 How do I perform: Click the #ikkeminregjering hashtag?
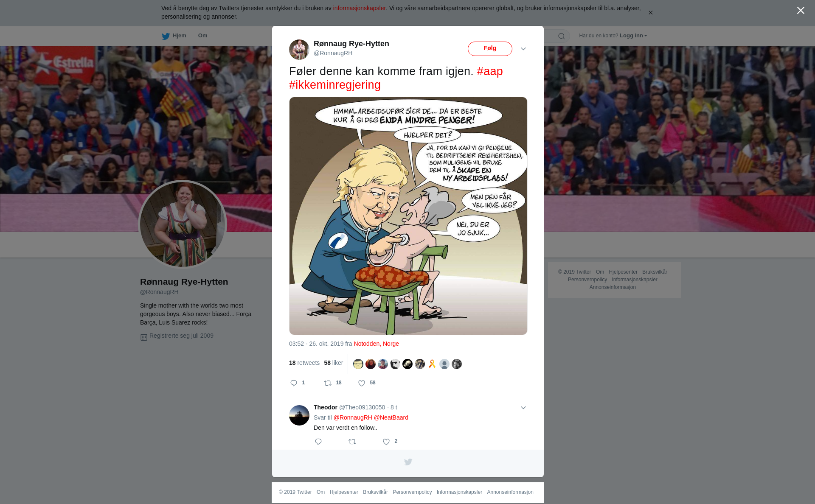(335, 85)
